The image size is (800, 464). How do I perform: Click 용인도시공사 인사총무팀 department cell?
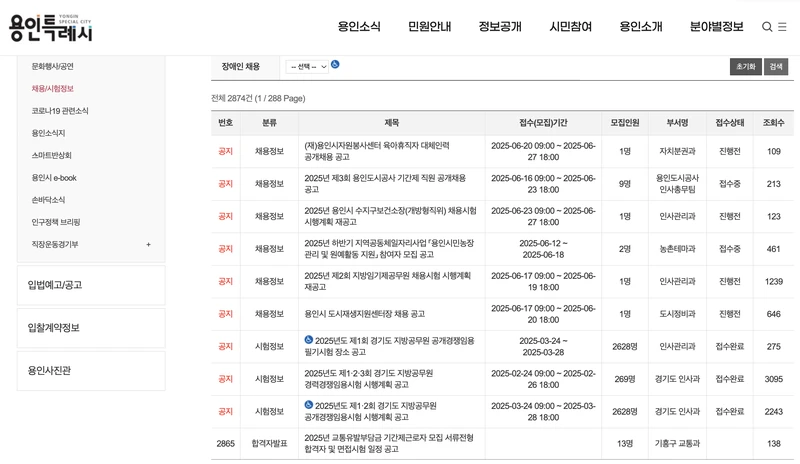(678, 184)
